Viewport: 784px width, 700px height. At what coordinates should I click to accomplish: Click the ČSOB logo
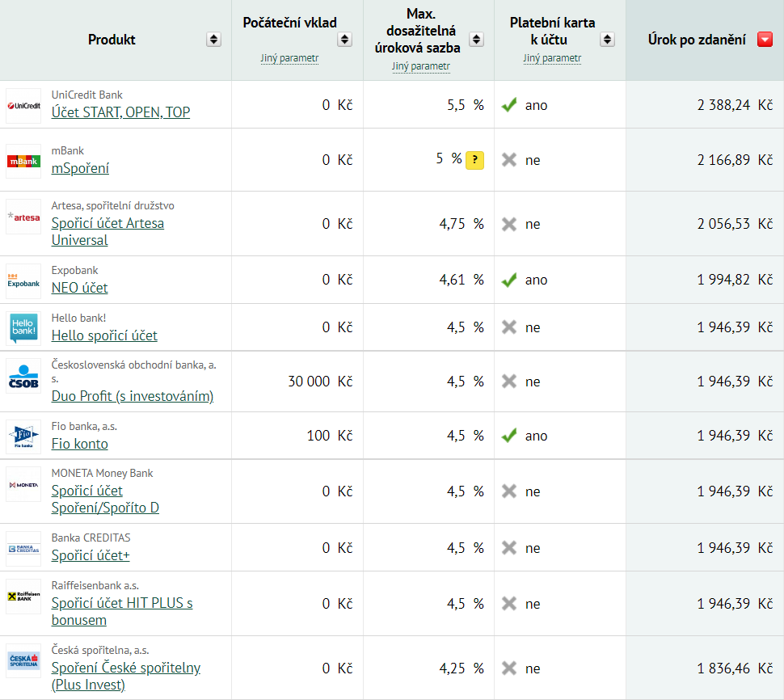tap(23, 376)
